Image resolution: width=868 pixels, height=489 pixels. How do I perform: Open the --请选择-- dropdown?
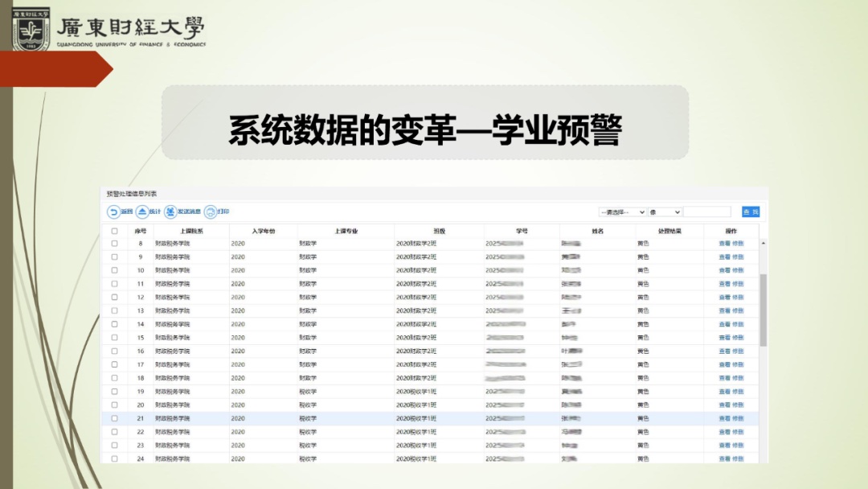(622, 212)
